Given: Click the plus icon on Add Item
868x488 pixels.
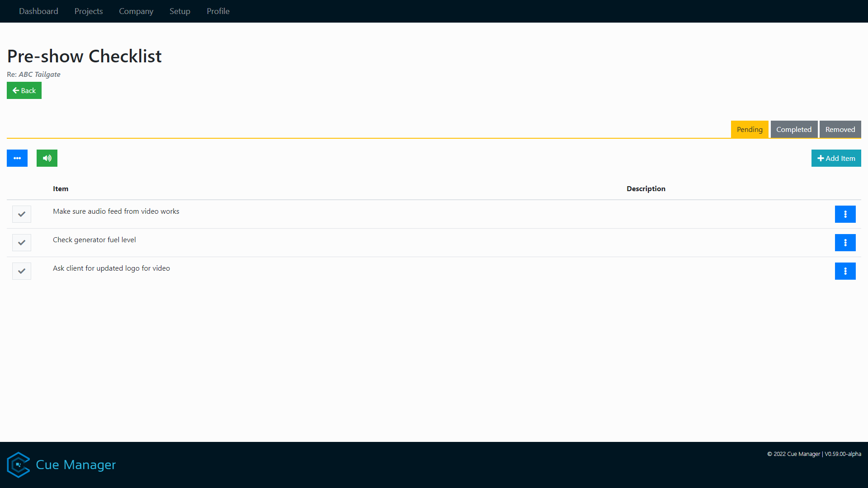Looking at the screenshot, I should click(x=821, y=158).
